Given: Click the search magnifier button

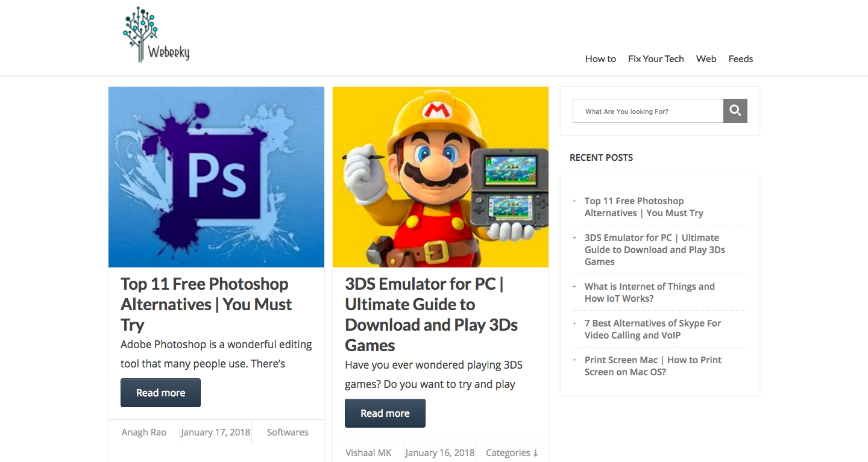Looking at the screenshot, I should (735, 111).
